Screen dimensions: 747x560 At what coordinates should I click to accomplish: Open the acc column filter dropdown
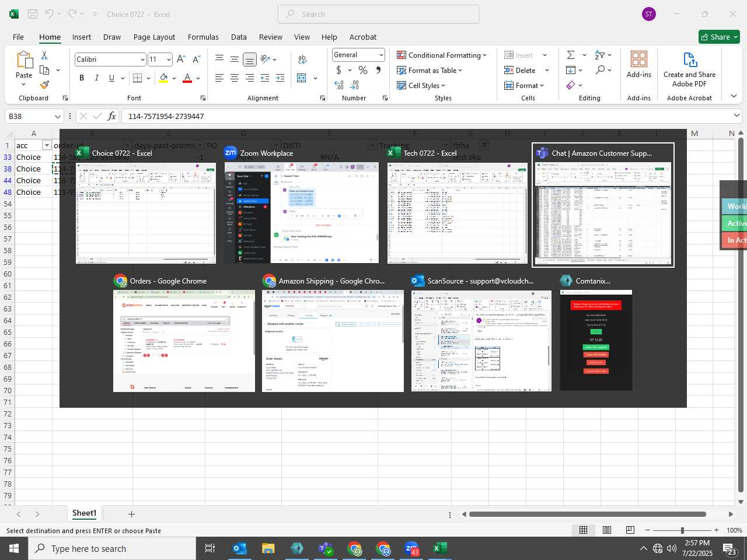pyautogui.click(x=47, y=145)
